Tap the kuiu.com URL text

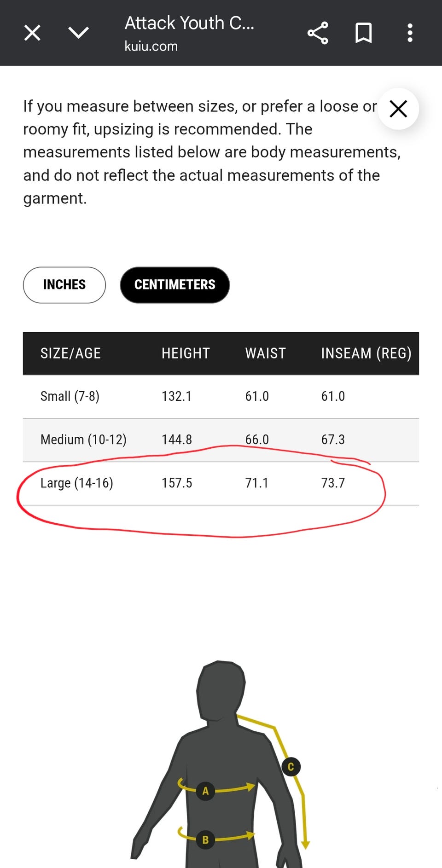click(x=151, y=46)
